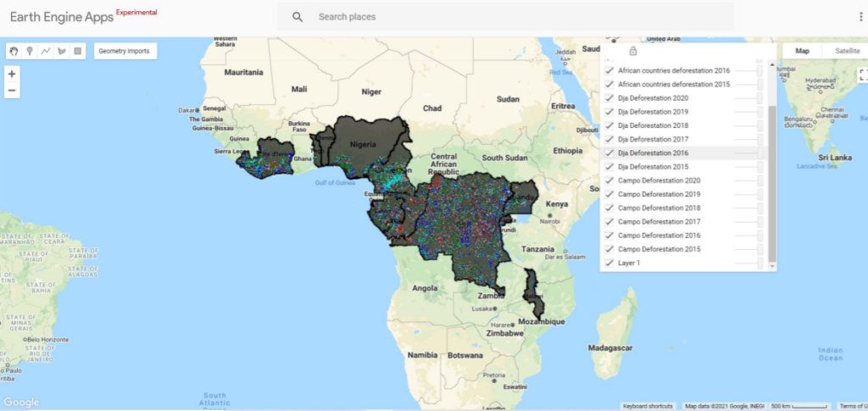Toggle Campo Deforestation 2016 checkbox
The image size is (868, 411).
click(x=609, y=236)
